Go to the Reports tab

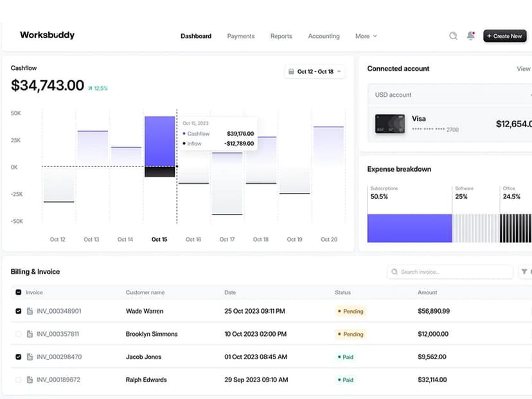pos(281,36)
